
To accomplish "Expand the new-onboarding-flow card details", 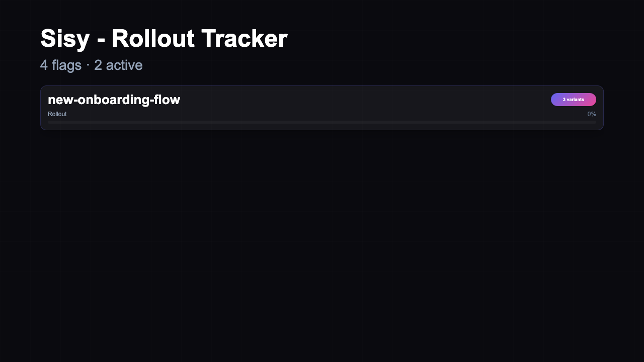I will (x=321, y=108).
